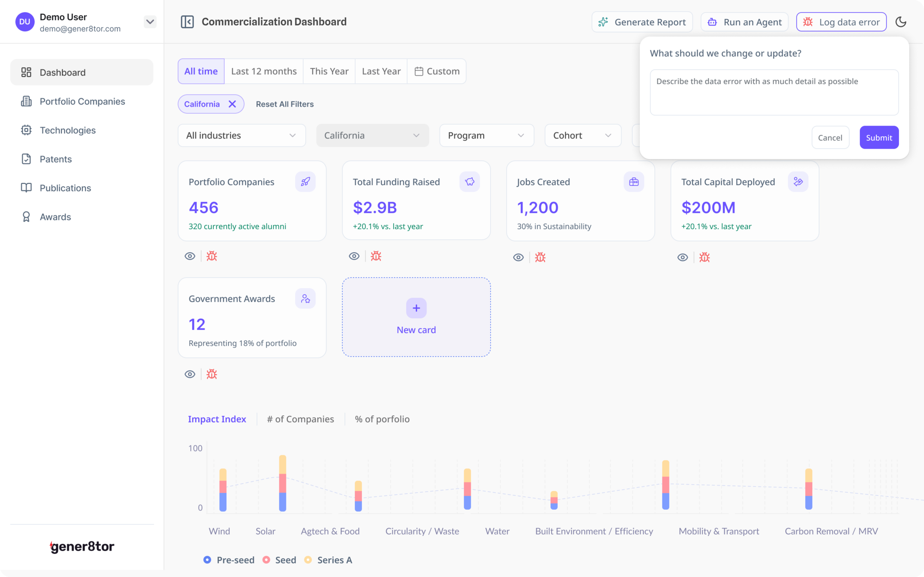
Task: Toggle dark mode moon icon
Action: [900, 22]
